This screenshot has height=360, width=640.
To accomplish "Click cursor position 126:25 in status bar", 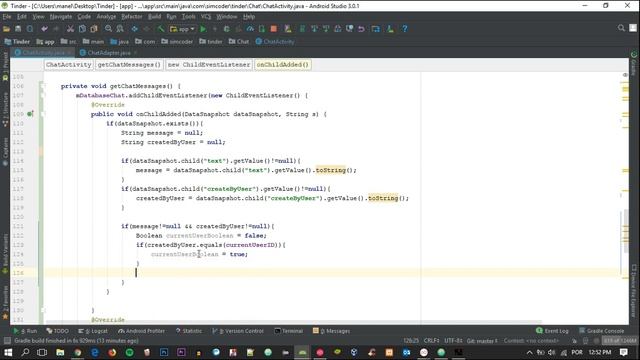I will tap(411, 340).
